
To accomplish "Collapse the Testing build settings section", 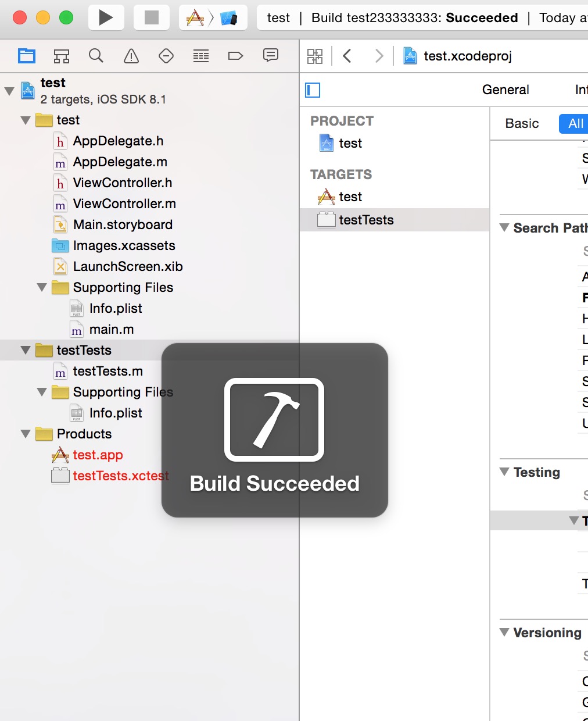I will click(504, 472).
